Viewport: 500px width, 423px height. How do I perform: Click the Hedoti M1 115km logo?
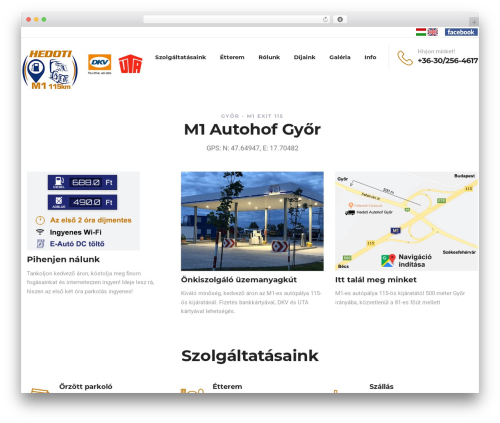click(x=50, y=70)
